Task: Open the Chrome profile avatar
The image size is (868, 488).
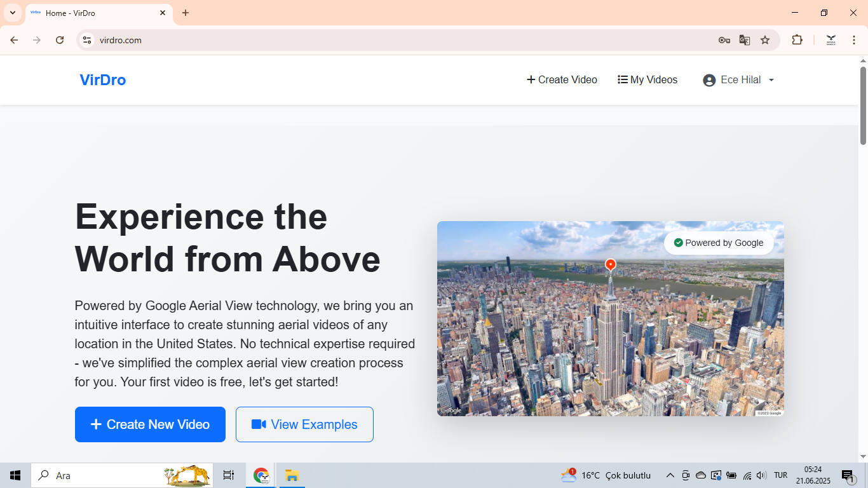Action: (831, 40)
